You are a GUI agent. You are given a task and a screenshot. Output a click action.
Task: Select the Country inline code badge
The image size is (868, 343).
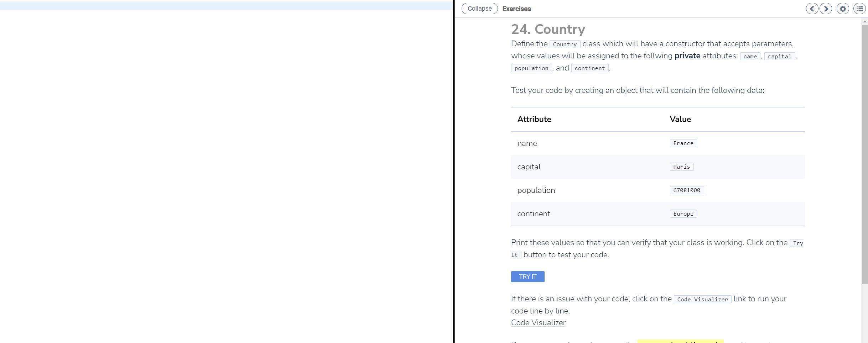(564, 44)
